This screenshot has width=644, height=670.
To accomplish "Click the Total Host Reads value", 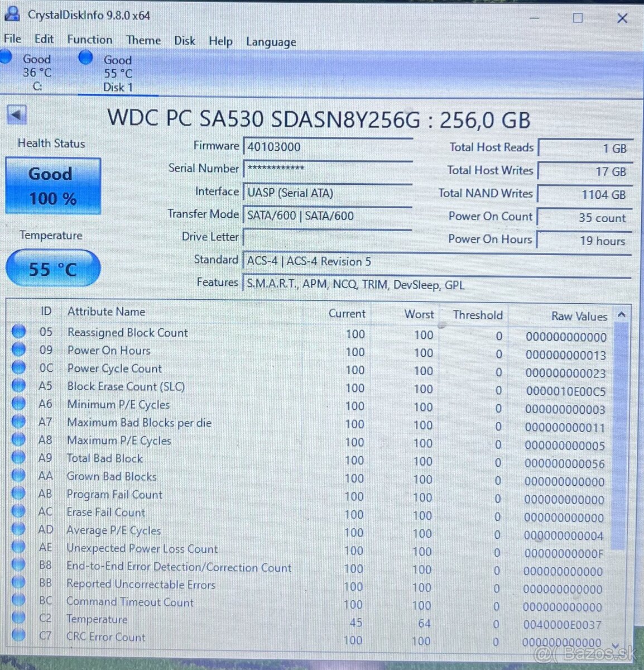I will click(x=585, y=149).
